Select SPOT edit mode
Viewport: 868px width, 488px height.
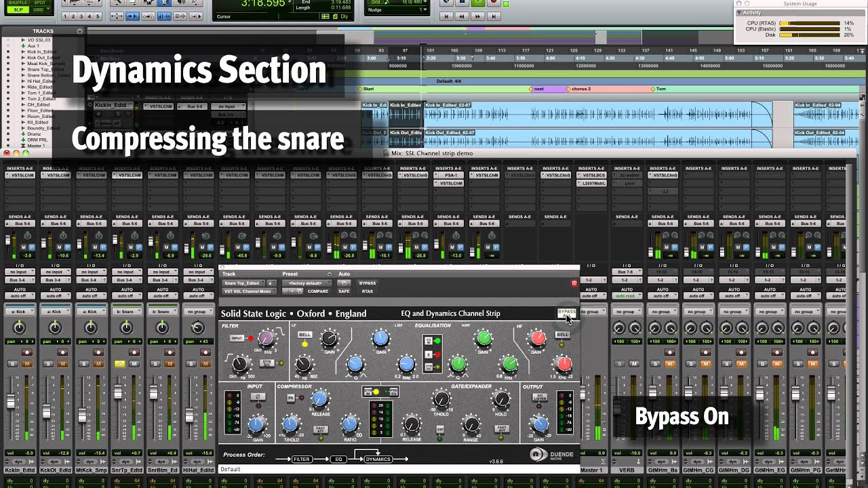pyautogui.click(x=40, y=3)
